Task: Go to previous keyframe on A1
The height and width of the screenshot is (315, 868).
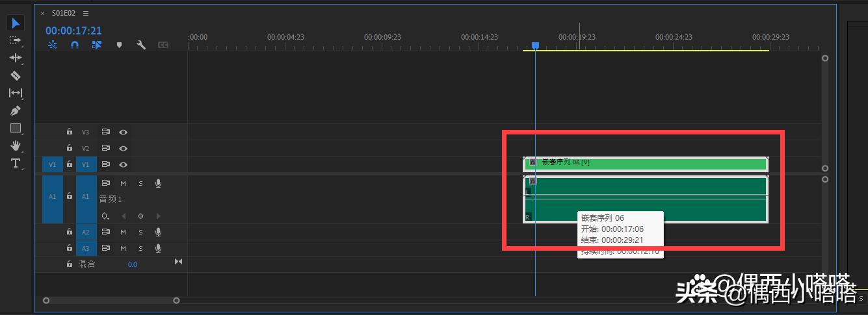Action: pyautogui.click(x=124, y=216)
